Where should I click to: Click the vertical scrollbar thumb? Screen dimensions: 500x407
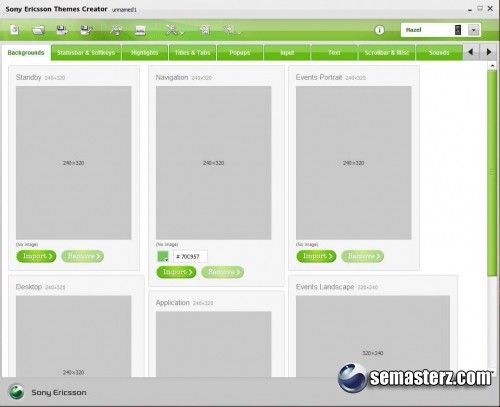492,173
